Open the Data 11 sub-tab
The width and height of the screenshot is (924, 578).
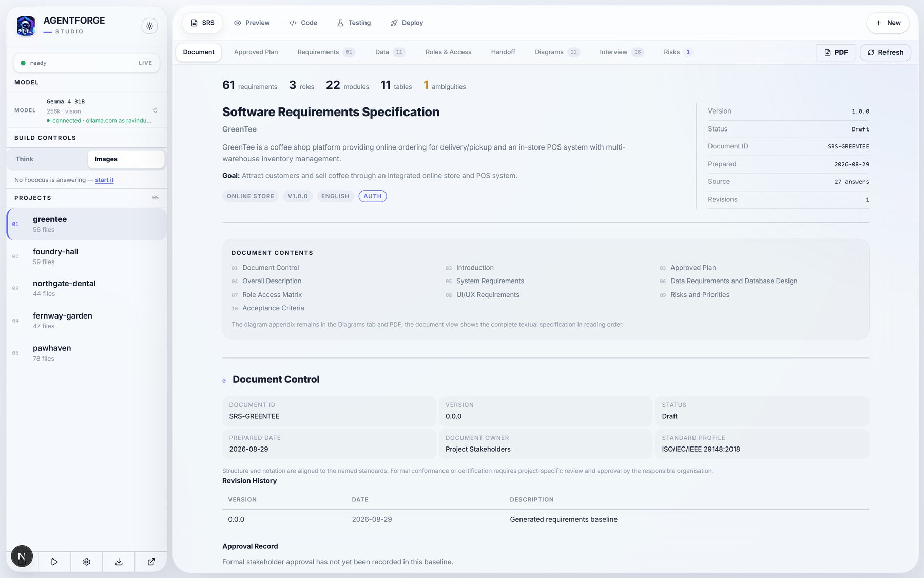click(x=390, y=52)
